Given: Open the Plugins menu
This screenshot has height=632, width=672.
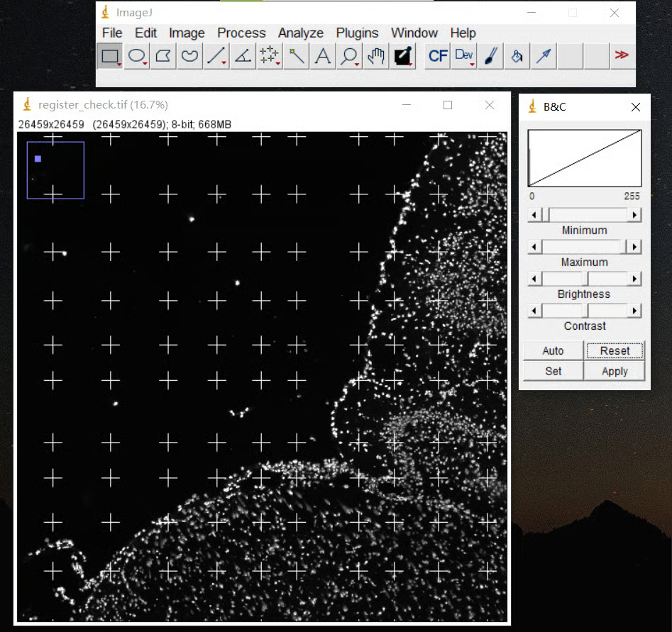Looking at the screenshot, I should pyautogui.click(x=357, y=33).
